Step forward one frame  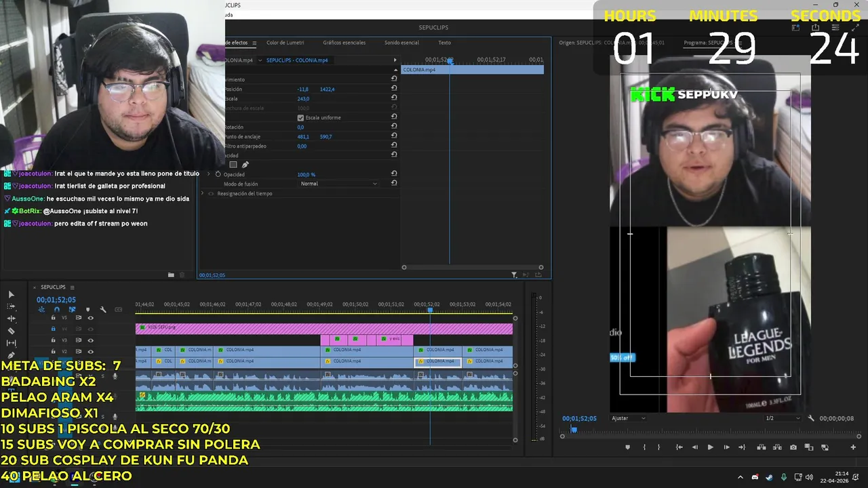[x=726, y=447]
